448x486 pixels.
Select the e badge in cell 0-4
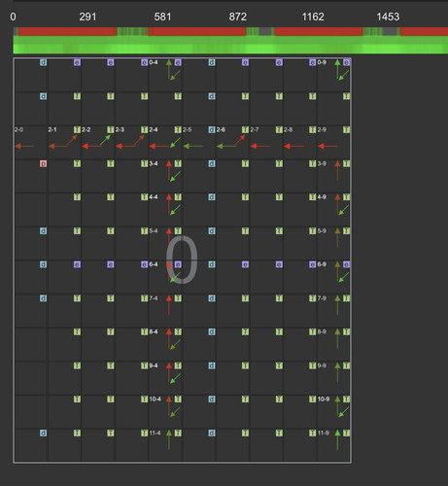coord(178,62)
